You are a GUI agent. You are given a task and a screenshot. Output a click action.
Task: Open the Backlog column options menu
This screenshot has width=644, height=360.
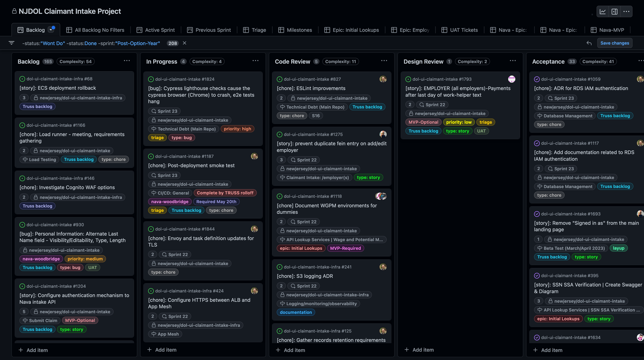pos(126,61)
